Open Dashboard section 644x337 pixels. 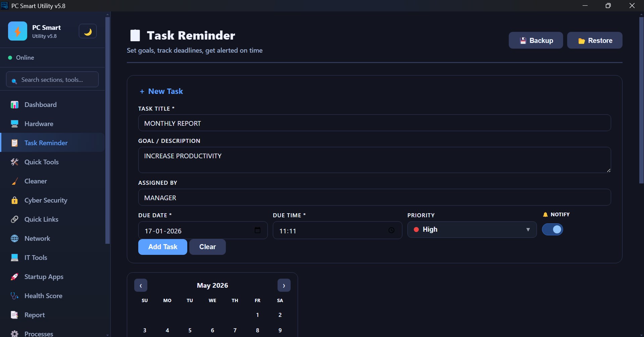coord(53,105)
